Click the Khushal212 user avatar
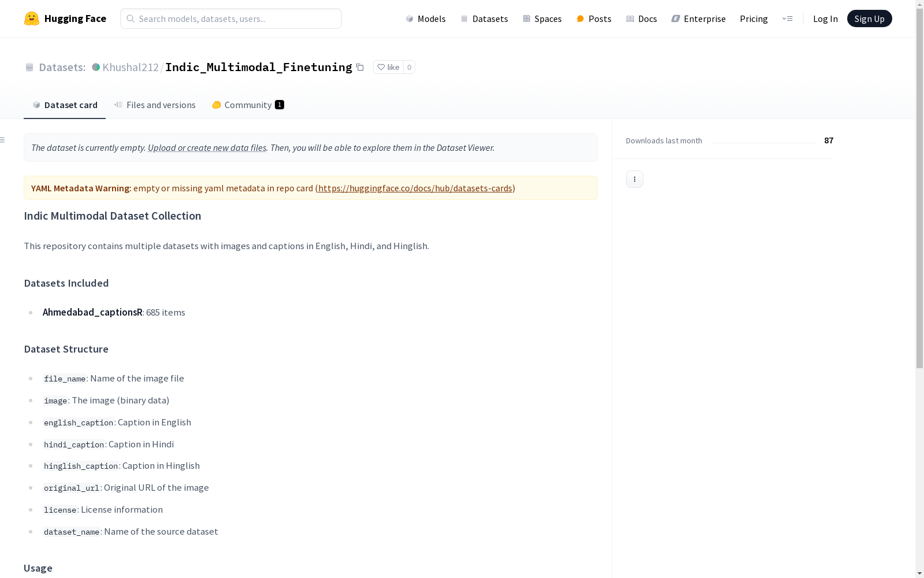The height and width of the screenshot is (578, 924). 96,67
